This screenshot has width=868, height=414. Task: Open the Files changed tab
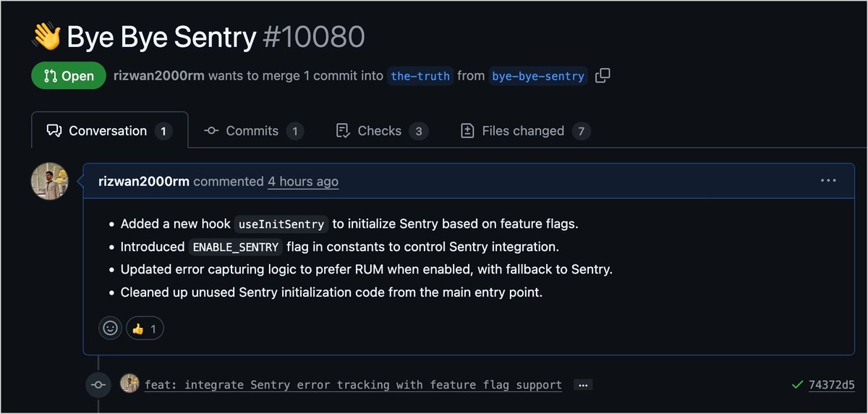525,131
